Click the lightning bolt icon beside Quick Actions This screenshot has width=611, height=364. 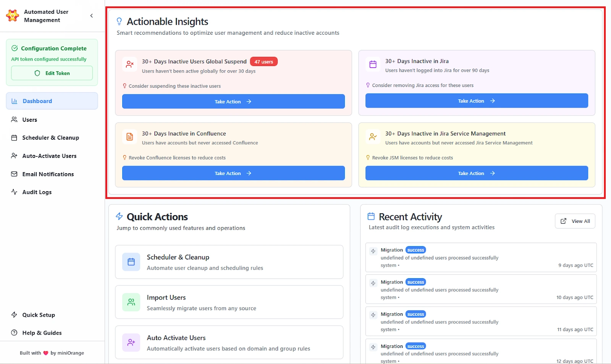[x=120, y=216]
